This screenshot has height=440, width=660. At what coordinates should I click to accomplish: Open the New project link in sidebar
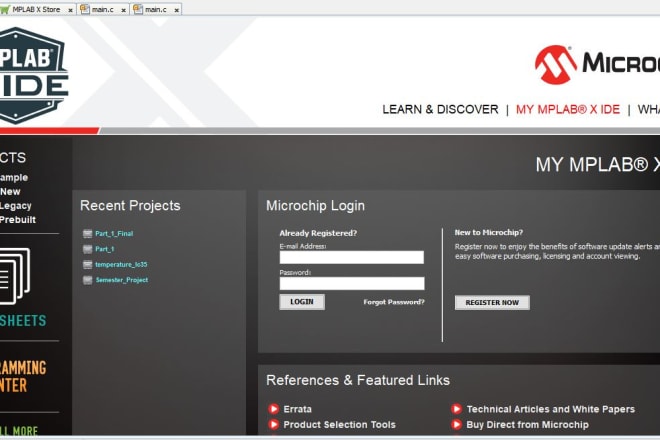pyautogui.click(x=10, y=192)
